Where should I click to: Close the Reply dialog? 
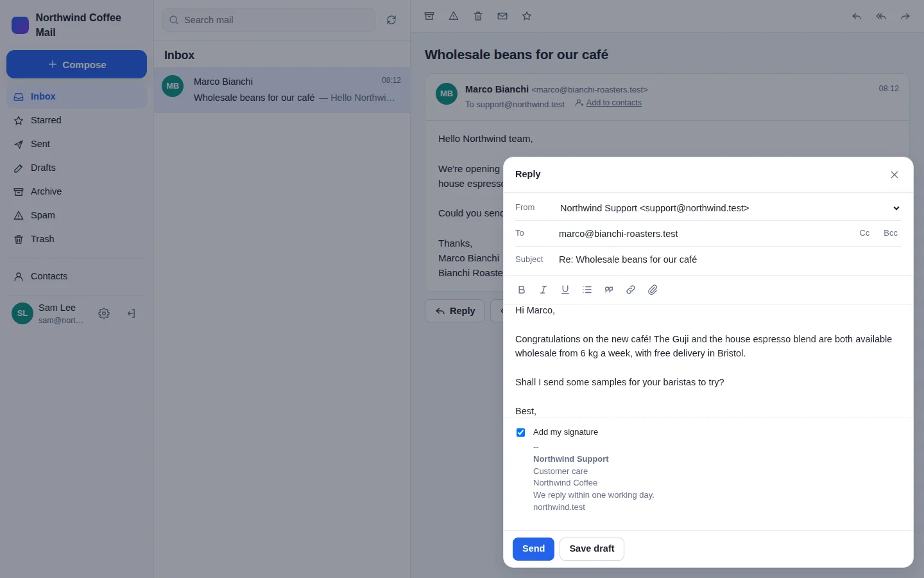click(894, 175)
